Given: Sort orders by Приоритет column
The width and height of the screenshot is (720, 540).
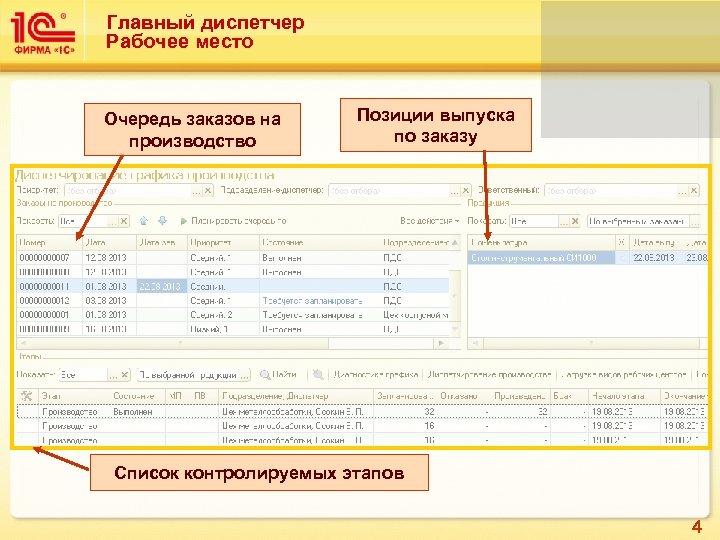Looking at the screenshot, I should pyautogui.click(x=223, y=242).
